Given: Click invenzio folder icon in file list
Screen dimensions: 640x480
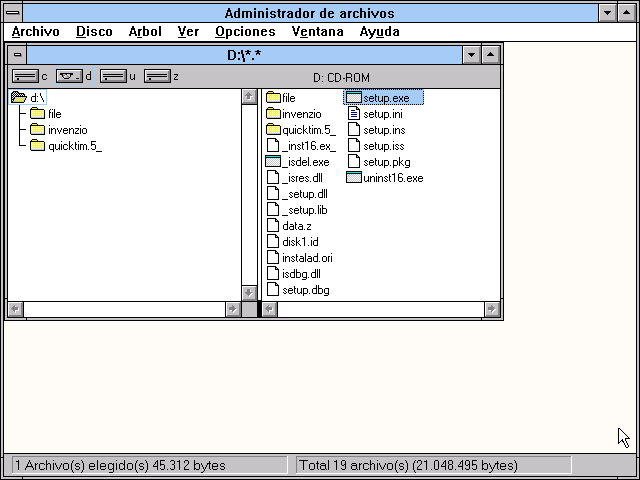Looking at the screenshot, I should coord(273,113).
